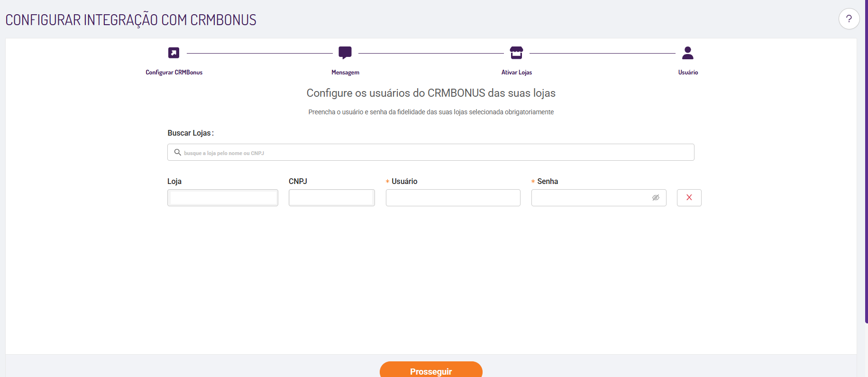Click the heading 'Configure os usuários do CRMBONUS das suas lojas'
This screenshot has width=868, height=377.
click(431, 93)
